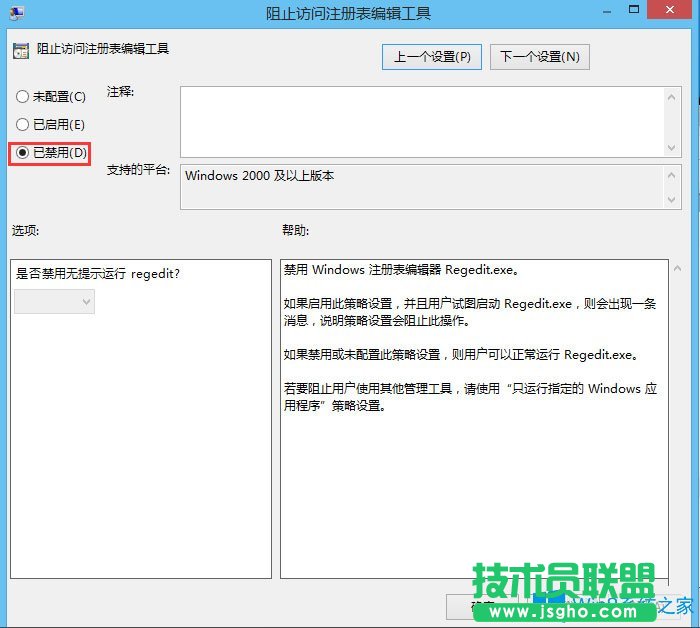Click the 如果禁用或未配置此策略设置 help paragraph
This screenshot has height=628, width=700.
(x=461, y=355)
